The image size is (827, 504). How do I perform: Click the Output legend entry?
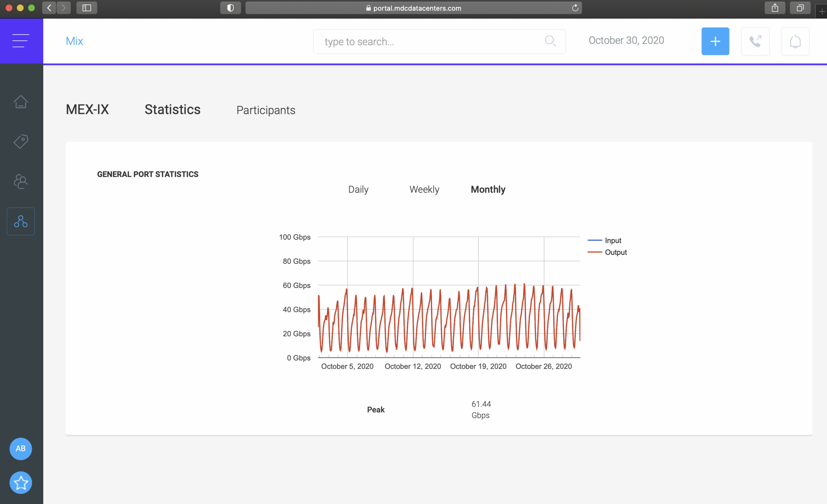click(615, 252)
